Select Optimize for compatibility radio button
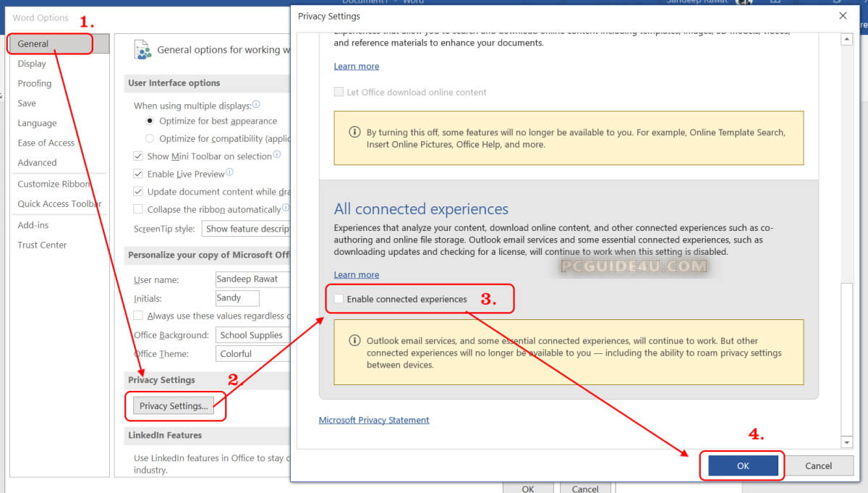 click(x=150, y=138)
